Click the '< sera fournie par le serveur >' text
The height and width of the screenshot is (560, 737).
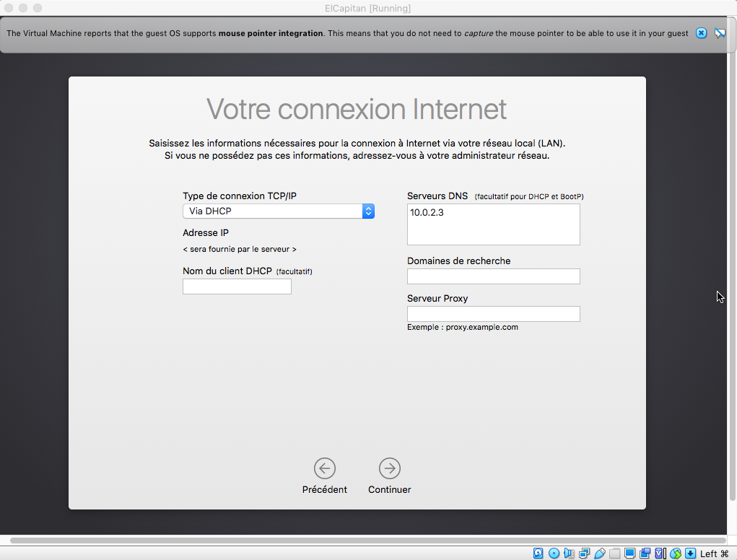pyautogui.click(x=240, y=249)
